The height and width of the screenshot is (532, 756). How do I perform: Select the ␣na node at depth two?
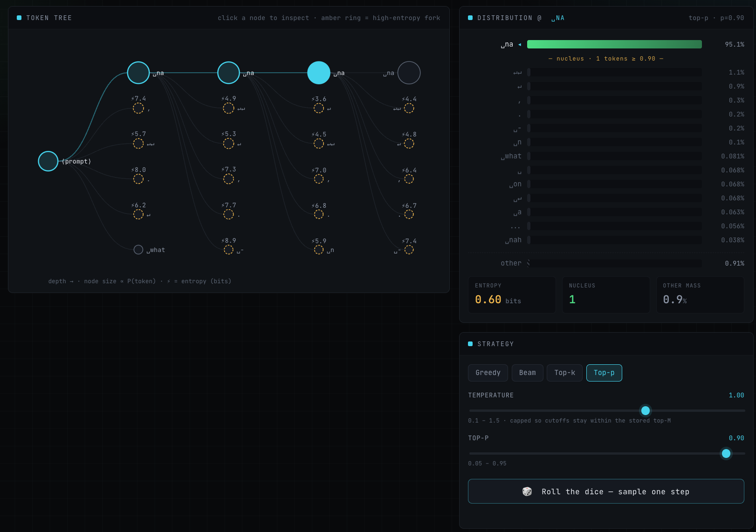(x=228, y=73)
